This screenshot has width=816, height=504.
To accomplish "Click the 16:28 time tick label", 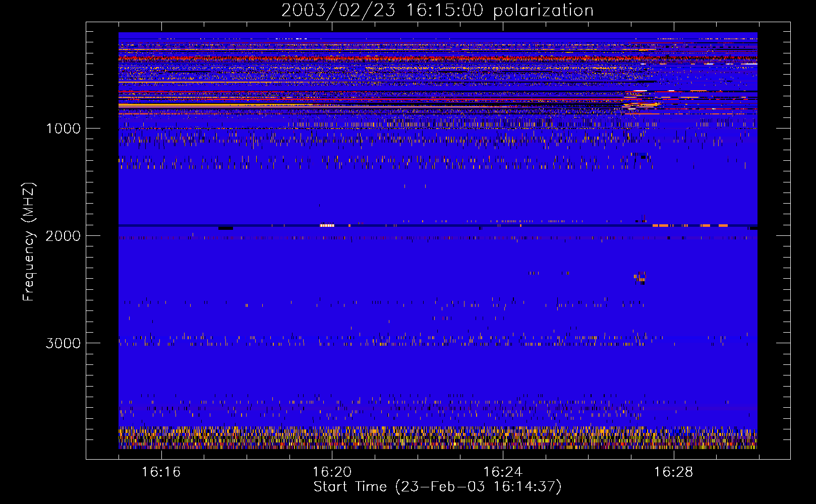I will 674,472.
